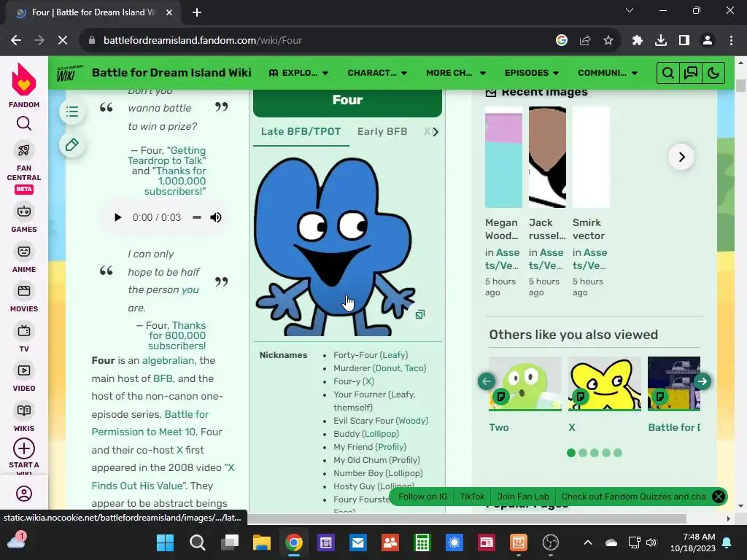Click the TikTok link

click(472, 497)
